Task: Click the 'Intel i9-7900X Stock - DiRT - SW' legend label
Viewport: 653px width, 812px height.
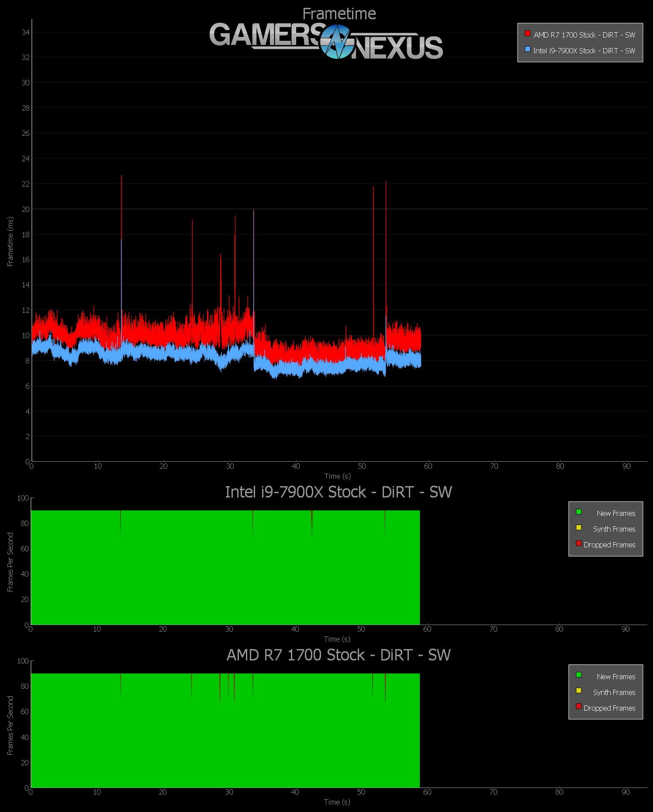Action: pos(584,51)
